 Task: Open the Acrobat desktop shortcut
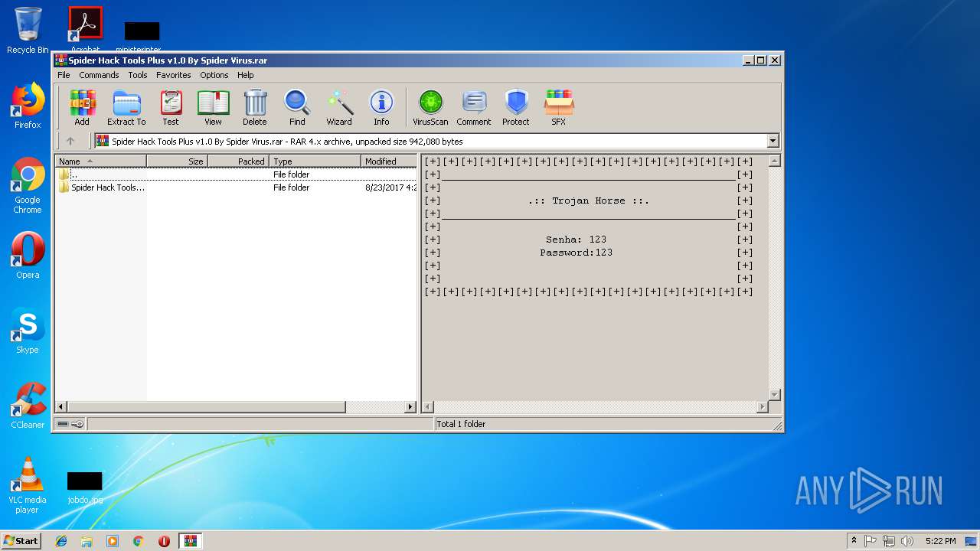[85, 29]
